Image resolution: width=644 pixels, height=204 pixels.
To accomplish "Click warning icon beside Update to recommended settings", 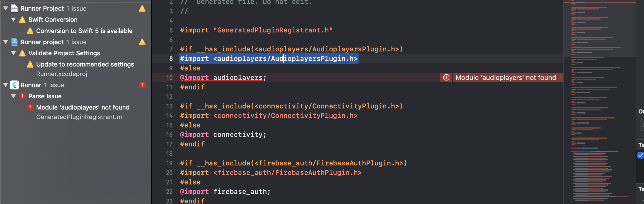I will pyautogui.click(x=31, y=64).
